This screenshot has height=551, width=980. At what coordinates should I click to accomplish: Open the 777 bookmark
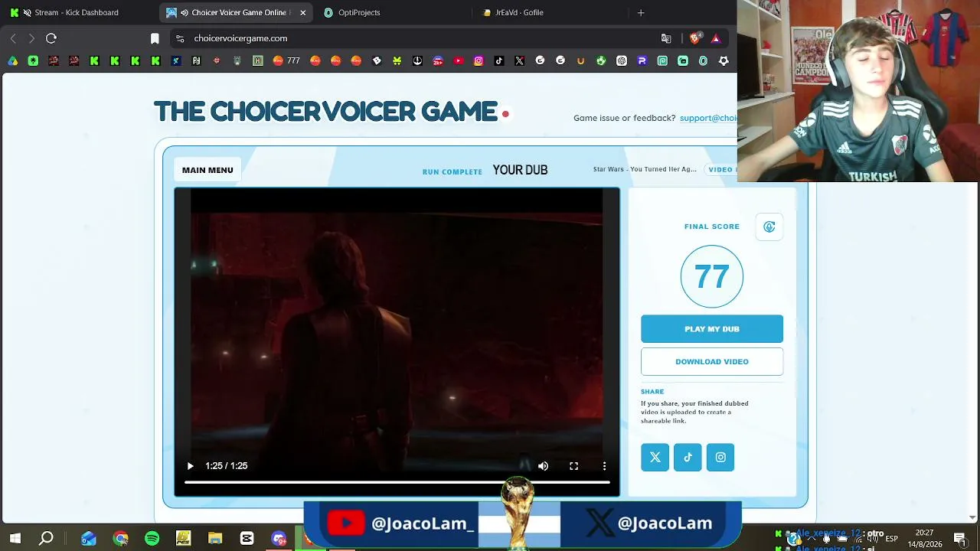click(286, 60)
